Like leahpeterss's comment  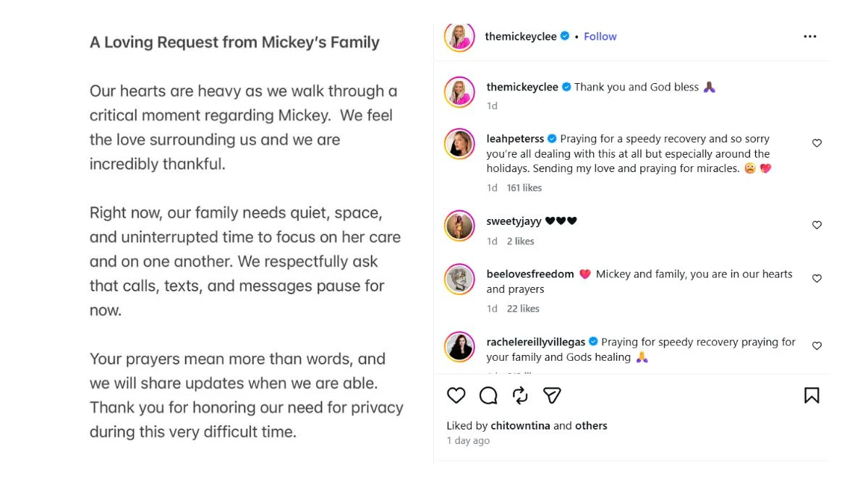click(x=817, y=143)
